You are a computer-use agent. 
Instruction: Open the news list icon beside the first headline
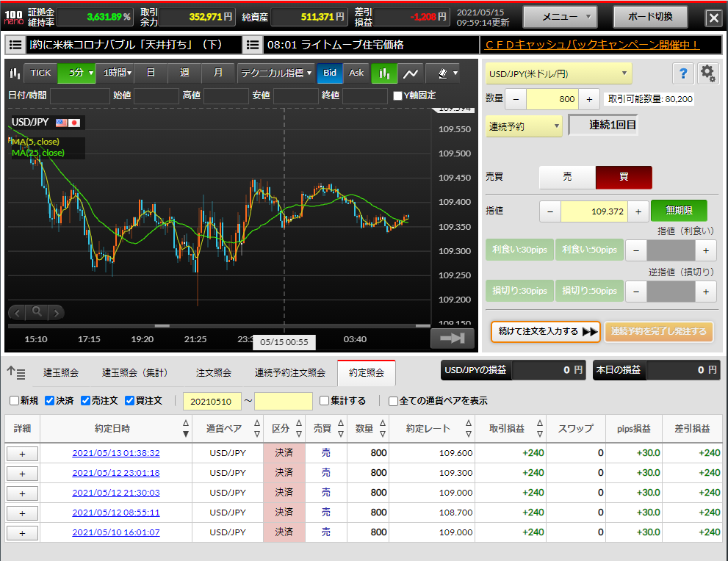(15, 45)
